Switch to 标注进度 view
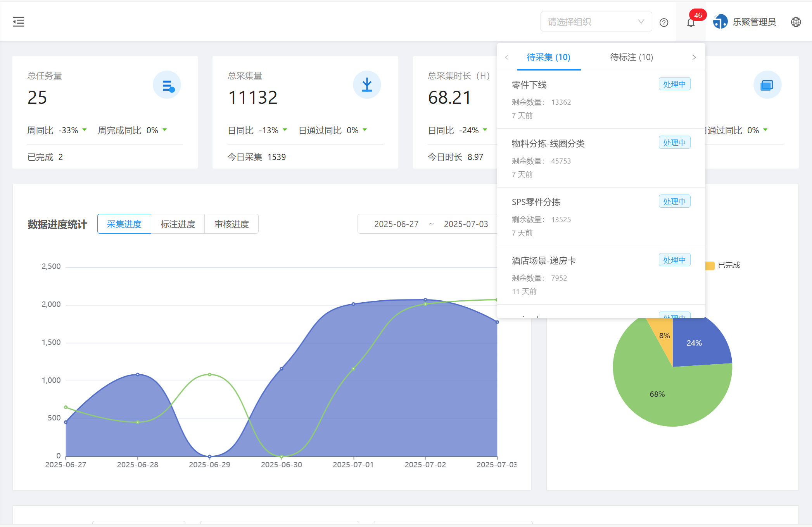This screenshot has height=527, width=812. [x=178, y=224]
